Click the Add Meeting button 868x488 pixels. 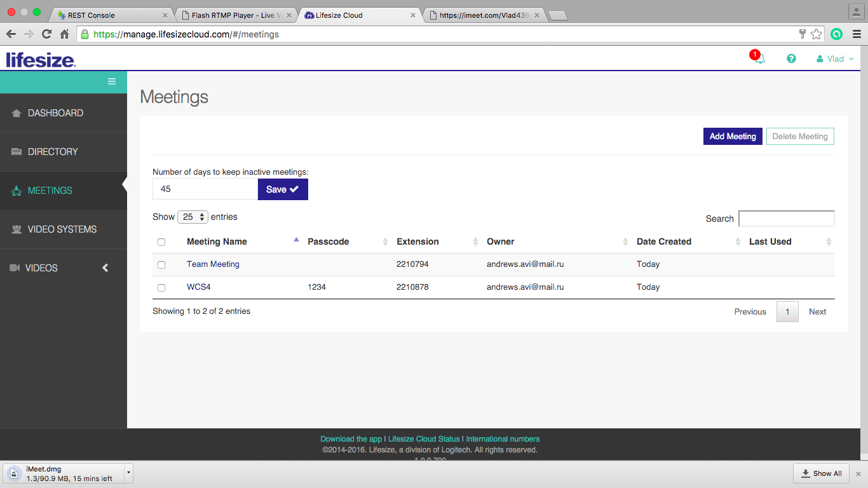point(733,137)
